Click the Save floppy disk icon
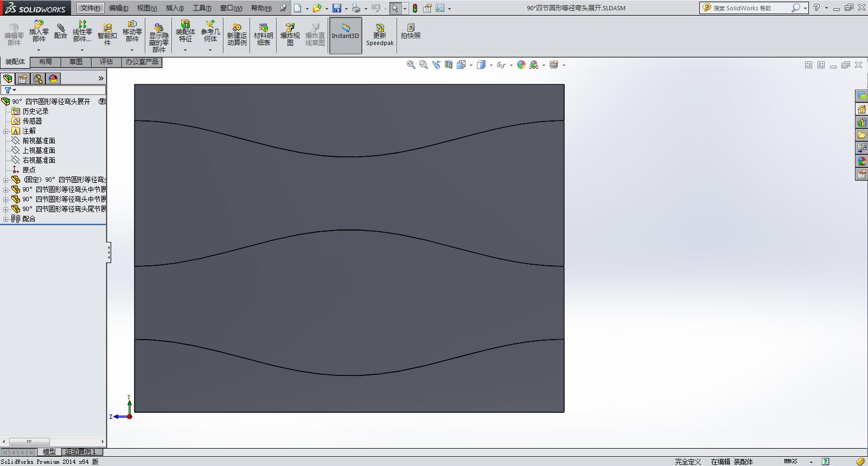868x466 pixels. (x=337, y=8)
